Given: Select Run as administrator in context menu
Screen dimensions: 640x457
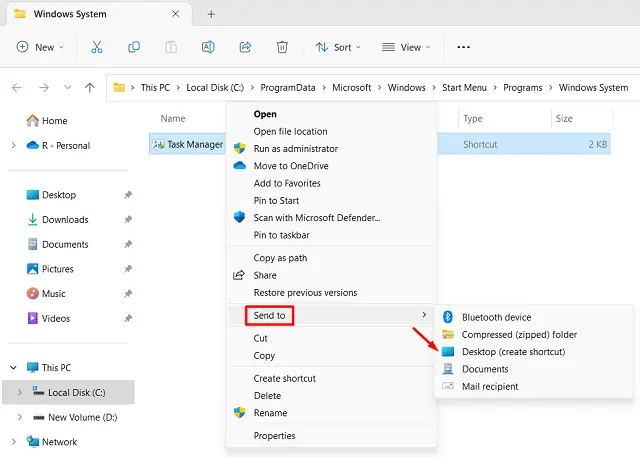Looking at the screenshot, I should click(296, 148).
